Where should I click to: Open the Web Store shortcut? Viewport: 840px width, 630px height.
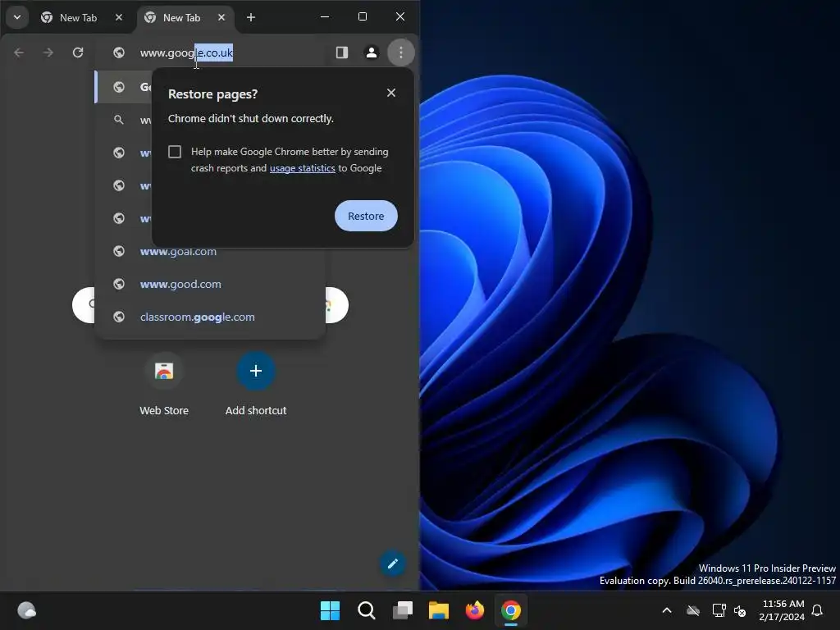coord(164,385)
